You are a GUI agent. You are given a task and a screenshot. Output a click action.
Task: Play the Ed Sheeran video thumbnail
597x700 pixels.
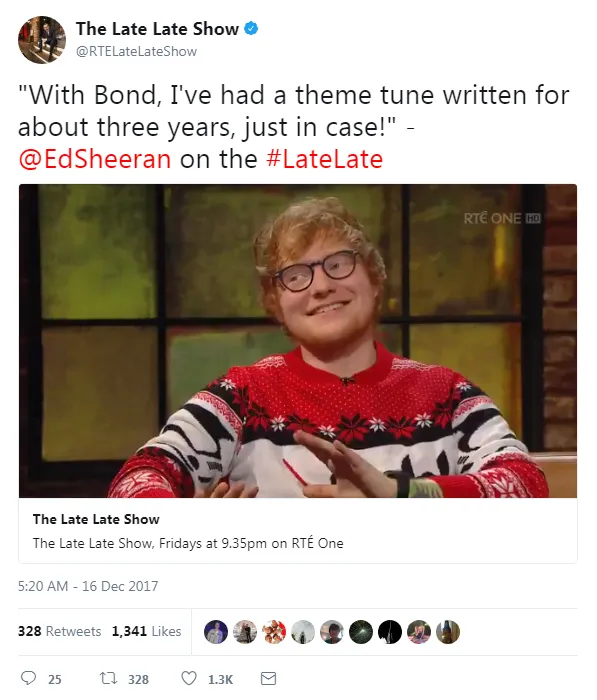click(298, 341)
